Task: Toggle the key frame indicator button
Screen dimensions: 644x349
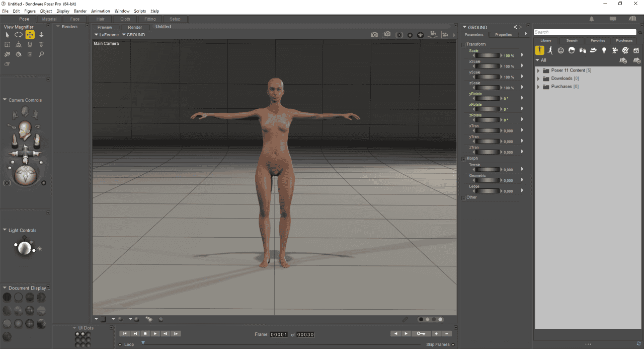Action: (421, 333)
